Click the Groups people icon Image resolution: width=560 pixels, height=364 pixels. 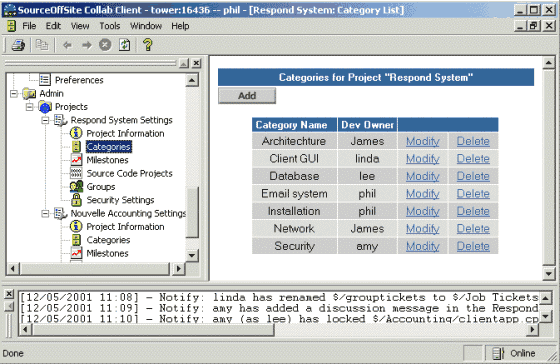tap(76, 186)
